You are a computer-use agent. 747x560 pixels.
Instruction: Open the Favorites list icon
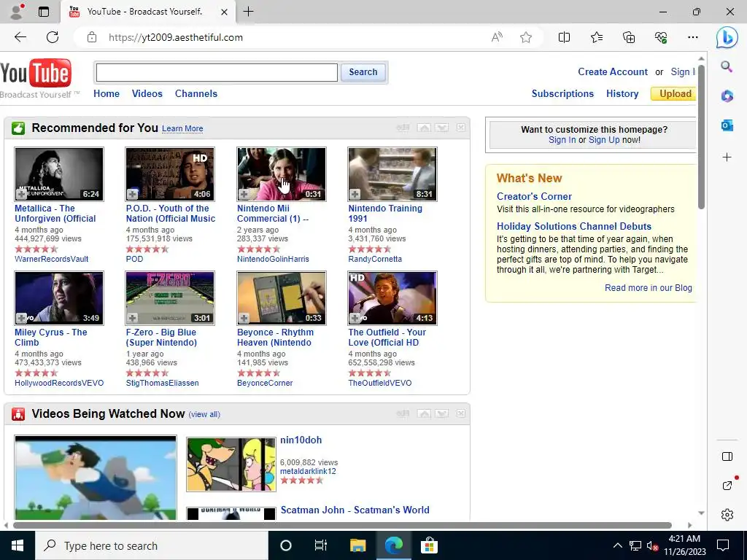click(x=597, y=37)
